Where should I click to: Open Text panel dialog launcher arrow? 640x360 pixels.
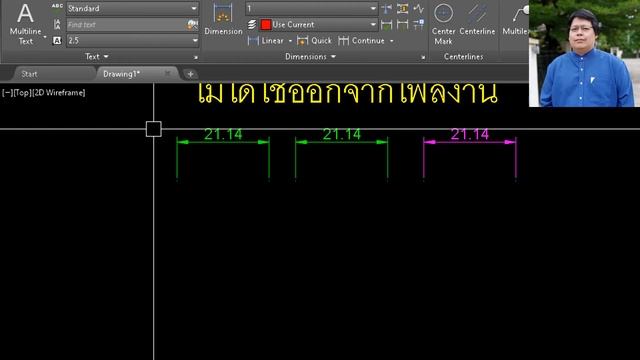pos(196,57)
